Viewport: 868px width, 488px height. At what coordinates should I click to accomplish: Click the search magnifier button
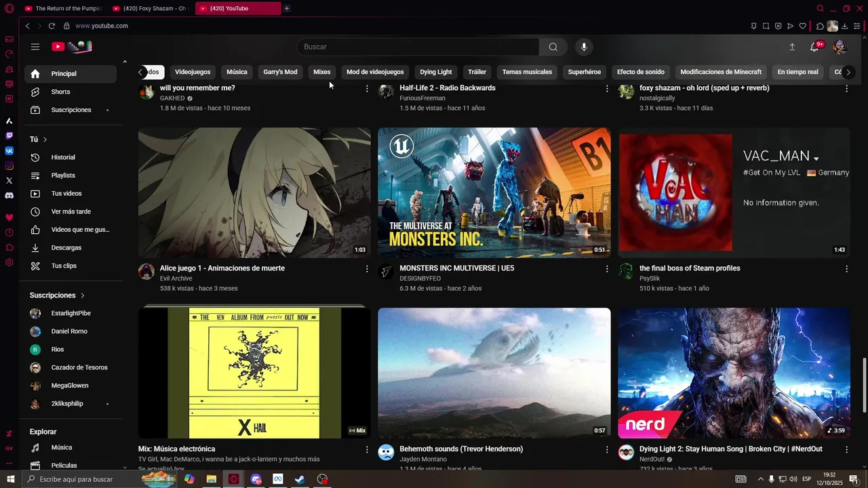(x=553, y=47)
